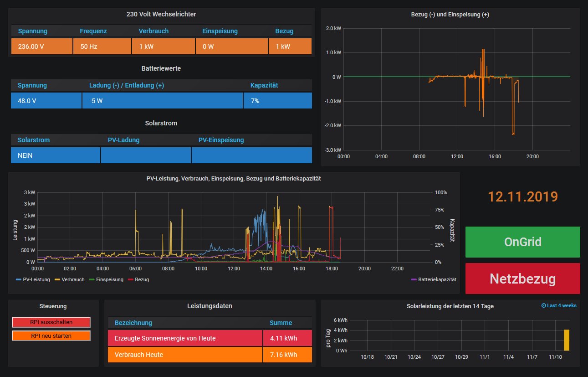This screenshot has width=588, height=377.
Task: Open the Steuerung panel title menu
Action: click(53, 306)
